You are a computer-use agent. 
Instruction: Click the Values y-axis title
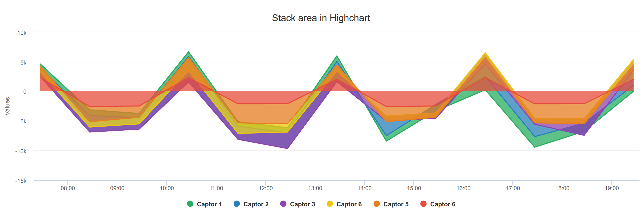7,106
